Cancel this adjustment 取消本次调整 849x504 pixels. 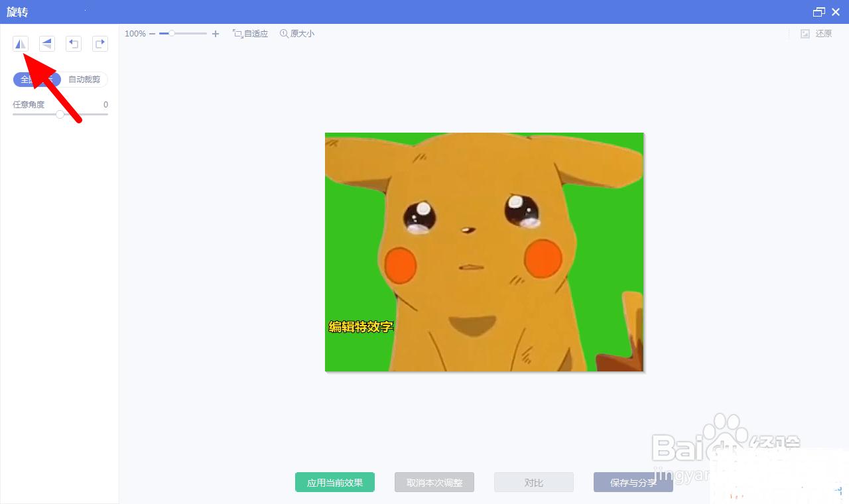(434, 483)
